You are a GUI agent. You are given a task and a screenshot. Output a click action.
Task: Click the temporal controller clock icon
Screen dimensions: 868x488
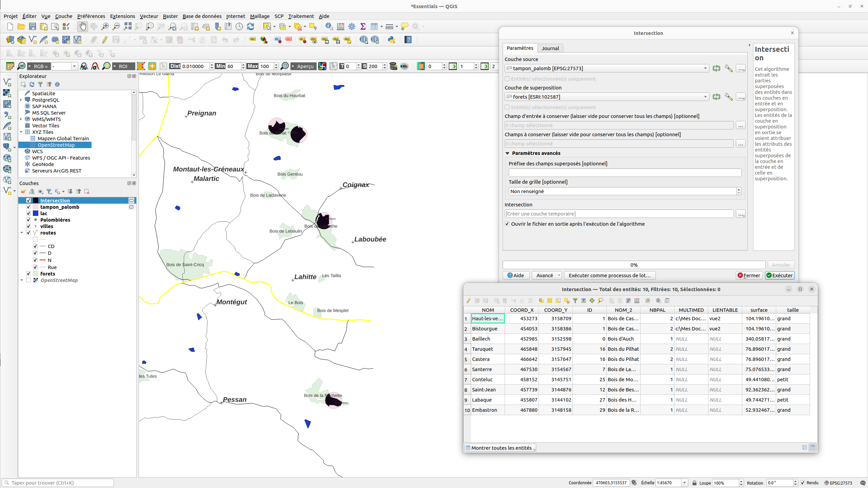(239, 26)
